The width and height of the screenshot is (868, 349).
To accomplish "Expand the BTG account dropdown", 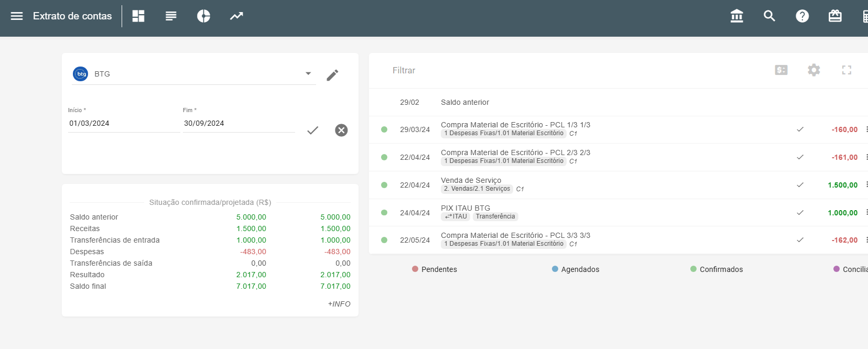I will tap(308, 74).
